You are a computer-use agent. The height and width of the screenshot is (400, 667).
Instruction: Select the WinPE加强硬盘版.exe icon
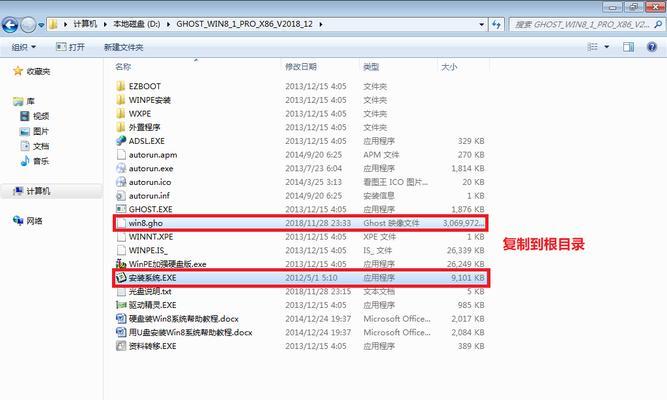121,264
